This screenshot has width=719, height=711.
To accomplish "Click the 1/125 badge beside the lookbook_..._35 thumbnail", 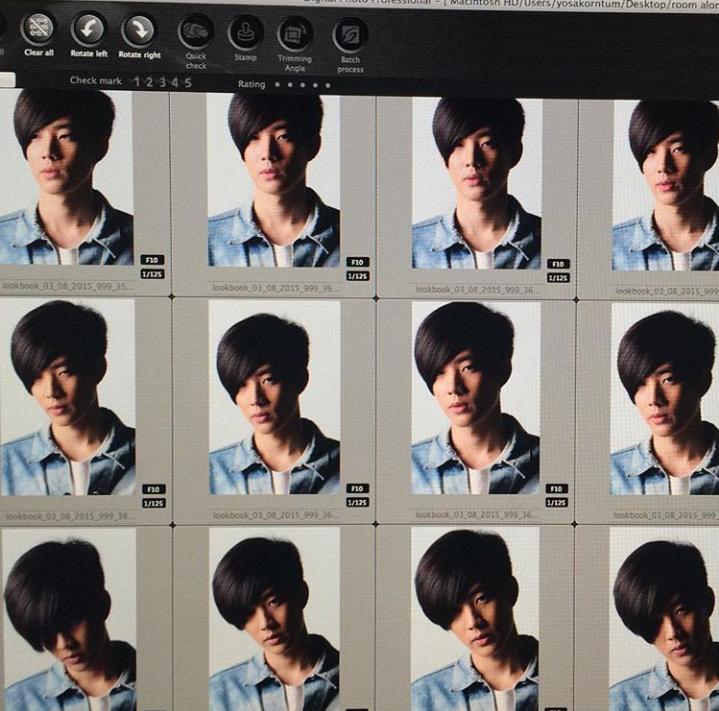I will pos(153,275).
